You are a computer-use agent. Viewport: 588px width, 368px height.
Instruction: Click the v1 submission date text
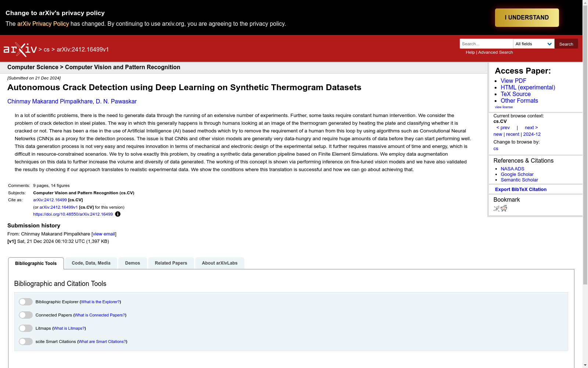[x=58, y=241]
